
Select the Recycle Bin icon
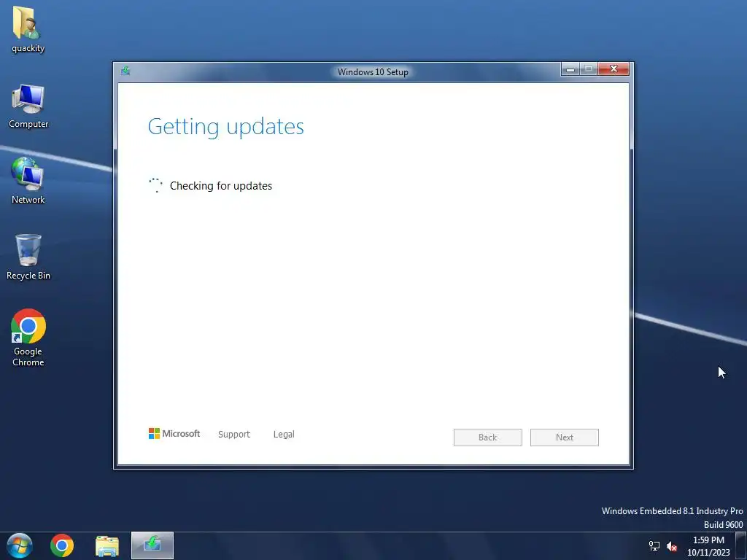28,257
